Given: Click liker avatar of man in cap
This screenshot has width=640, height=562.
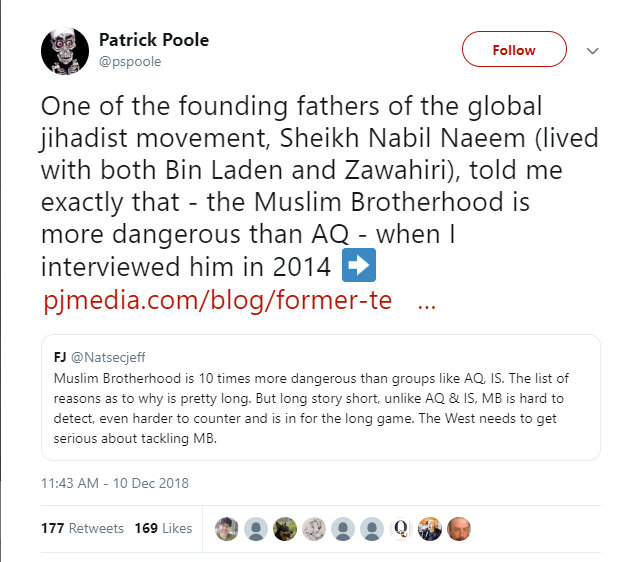Looking at the screenshot, I should [228, 528].
